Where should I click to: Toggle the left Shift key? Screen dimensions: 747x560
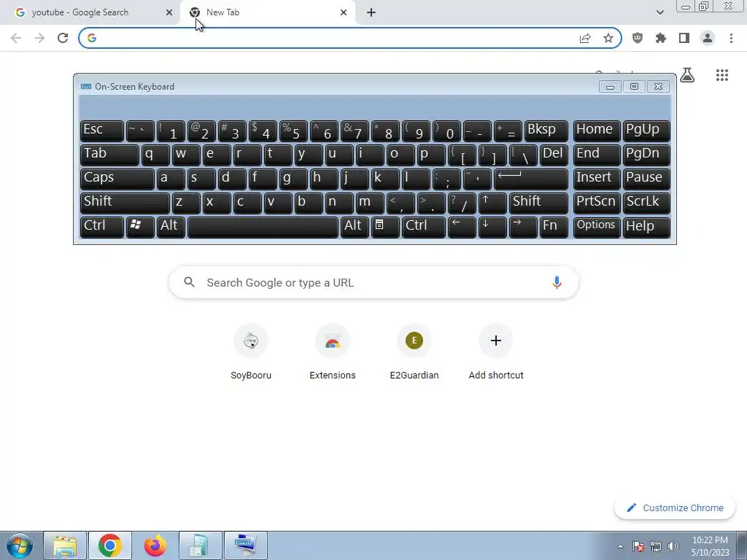coord(125,203)
